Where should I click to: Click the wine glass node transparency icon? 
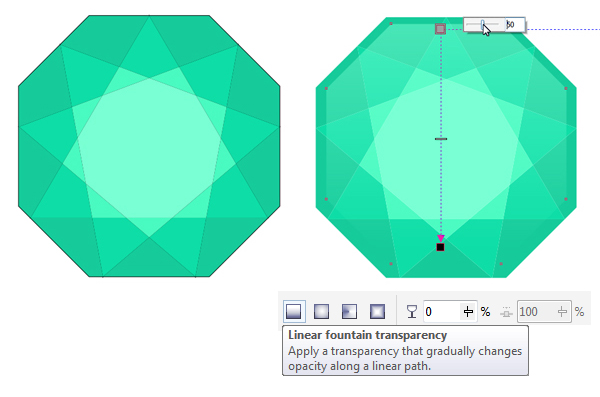click(412, 312)
